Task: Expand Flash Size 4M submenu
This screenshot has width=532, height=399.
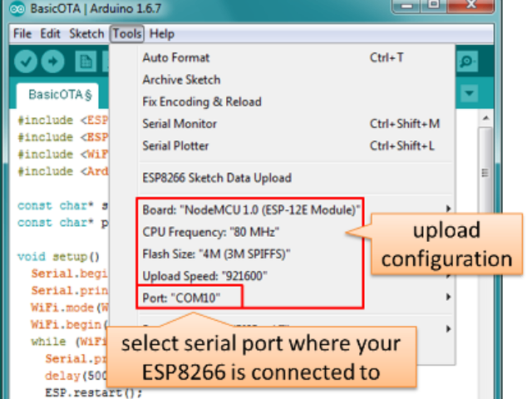Action: click(x=216, y=254)
